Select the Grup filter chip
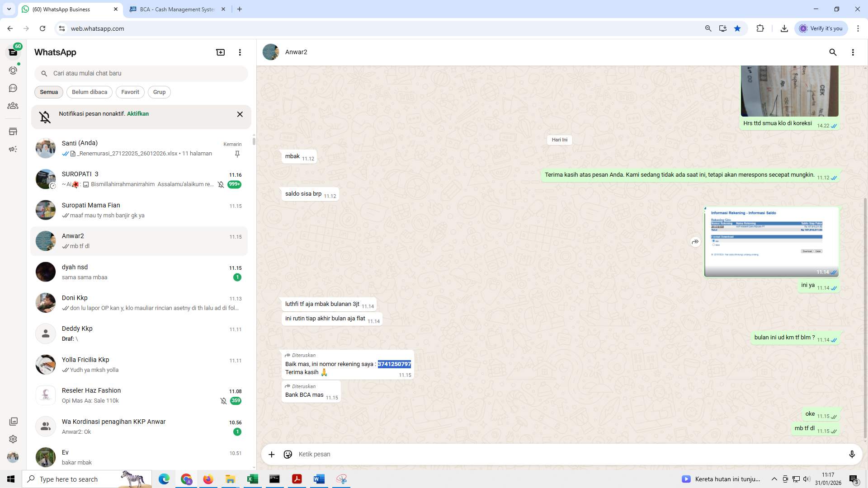 pos(159,92)
